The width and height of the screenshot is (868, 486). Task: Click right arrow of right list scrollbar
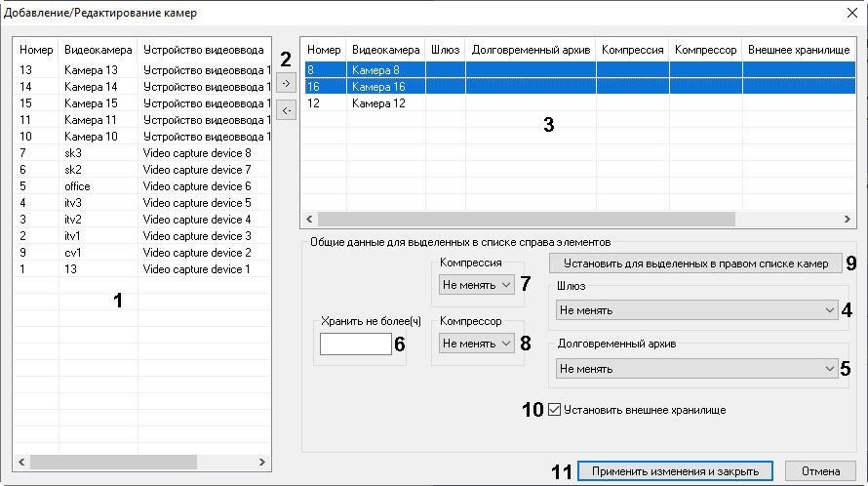tap(848, 220)
